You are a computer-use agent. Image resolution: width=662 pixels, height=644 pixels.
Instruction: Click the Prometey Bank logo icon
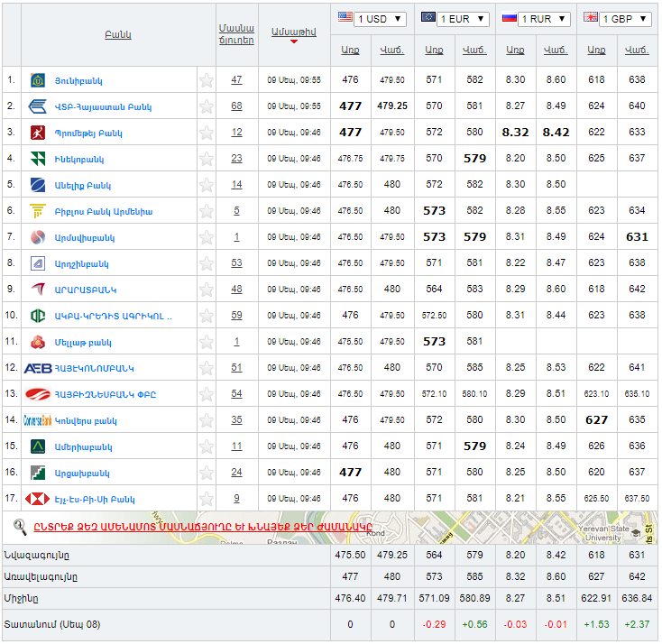point(38,133)
